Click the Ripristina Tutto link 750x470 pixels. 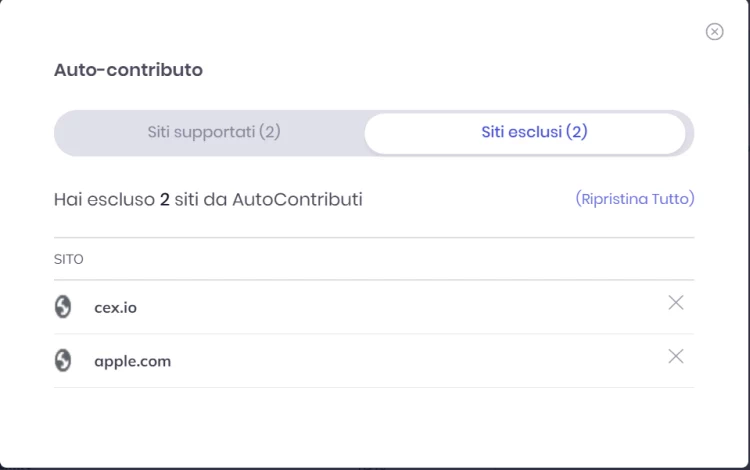(x=635, y=198)
